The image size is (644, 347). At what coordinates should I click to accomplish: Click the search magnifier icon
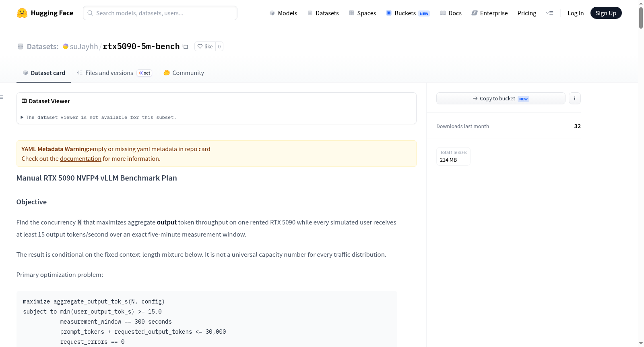[90, 13]
